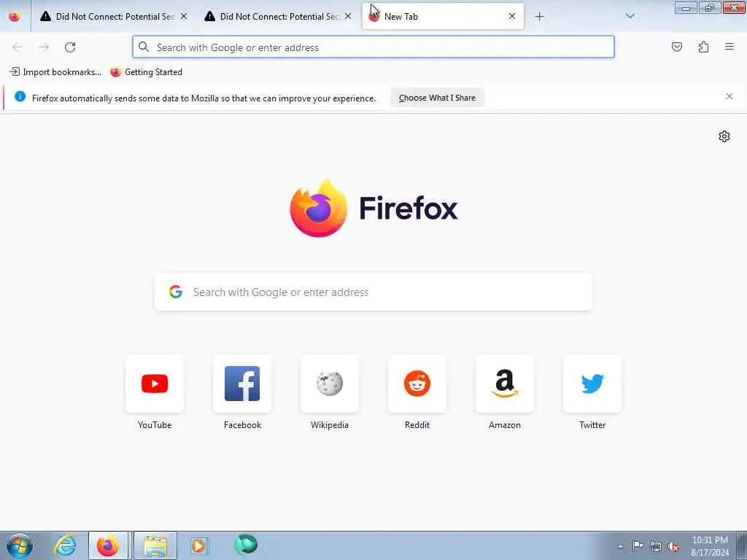Viewport: 747px width, 560px height.
Task: Open new tab page settings gear
Action: 724,136
